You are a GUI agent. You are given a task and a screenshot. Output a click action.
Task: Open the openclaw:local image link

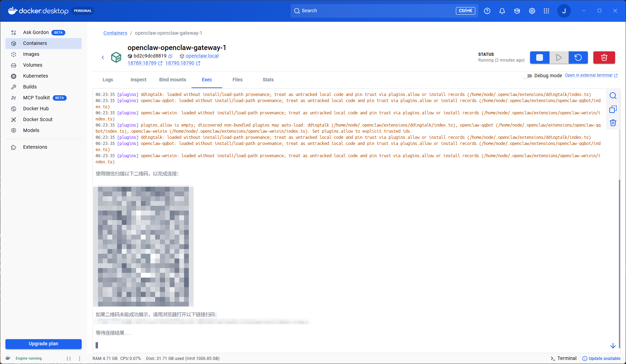(202, 56)
